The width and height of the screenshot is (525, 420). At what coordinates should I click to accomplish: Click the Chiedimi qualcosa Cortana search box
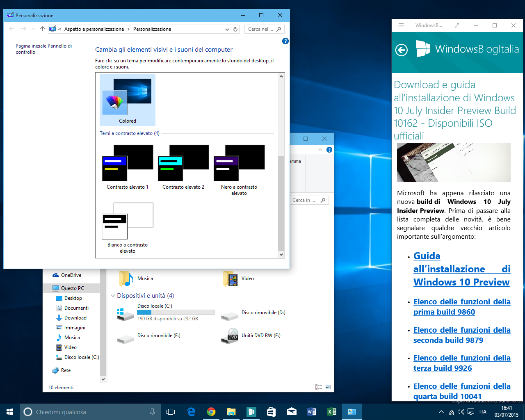pyautogui.click(x=90, y=412)
